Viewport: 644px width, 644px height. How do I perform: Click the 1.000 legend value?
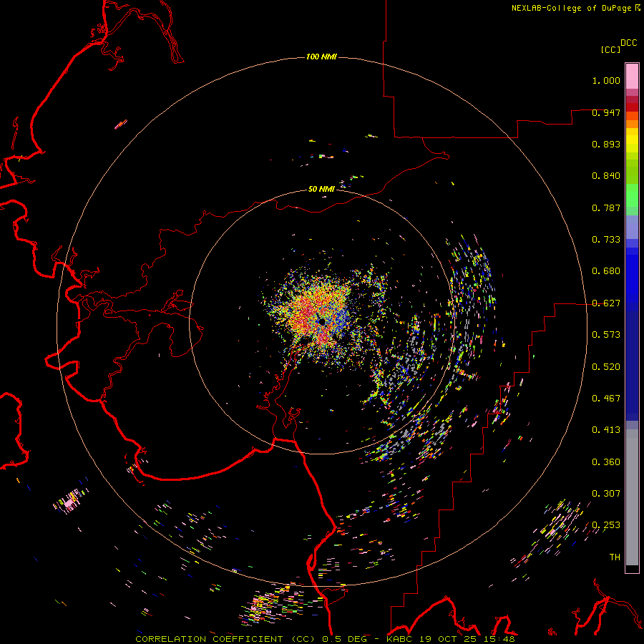click(606, 80)
